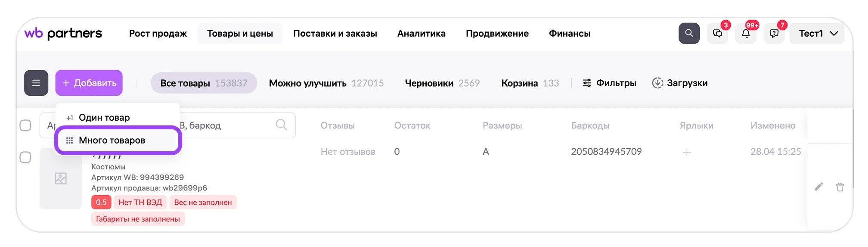Delete the product using the trash icon
868x247 pixels.
[840, 187]
